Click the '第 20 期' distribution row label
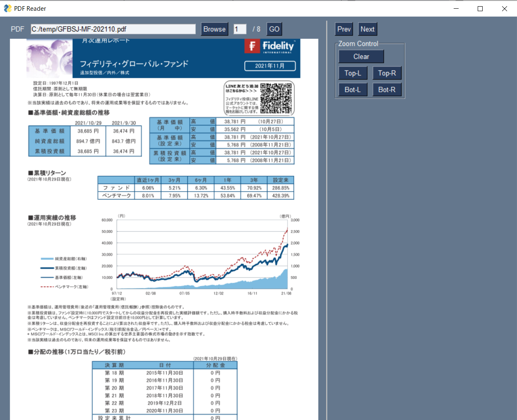The width and height of the screenshot is (517, 420). click(114, 388)
